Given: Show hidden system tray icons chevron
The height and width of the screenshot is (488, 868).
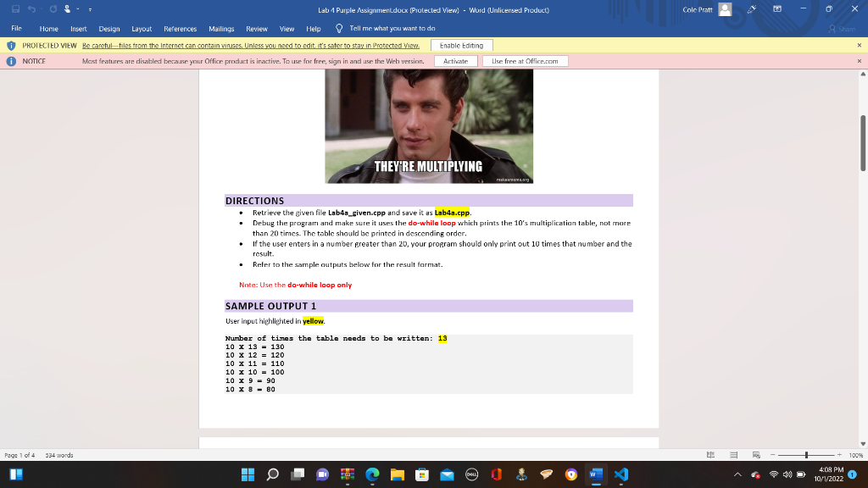Looking at the screenshot, I should click(737, 474).
